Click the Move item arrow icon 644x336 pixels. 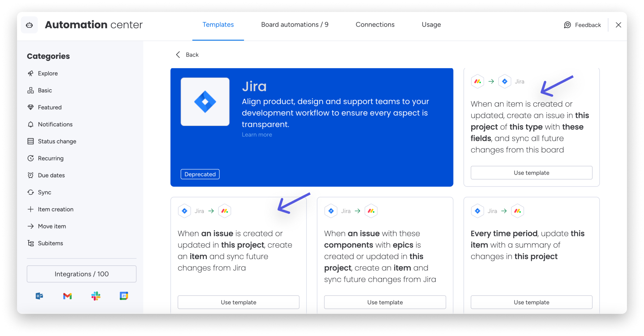31,226
